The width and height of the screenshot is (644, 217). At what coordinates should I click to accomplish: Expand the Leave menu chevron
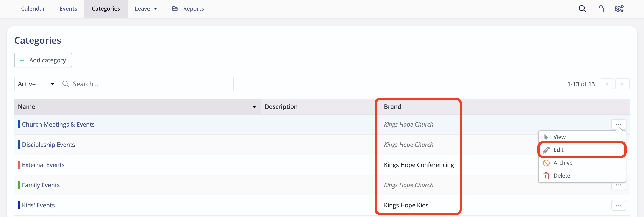[155, 8]
